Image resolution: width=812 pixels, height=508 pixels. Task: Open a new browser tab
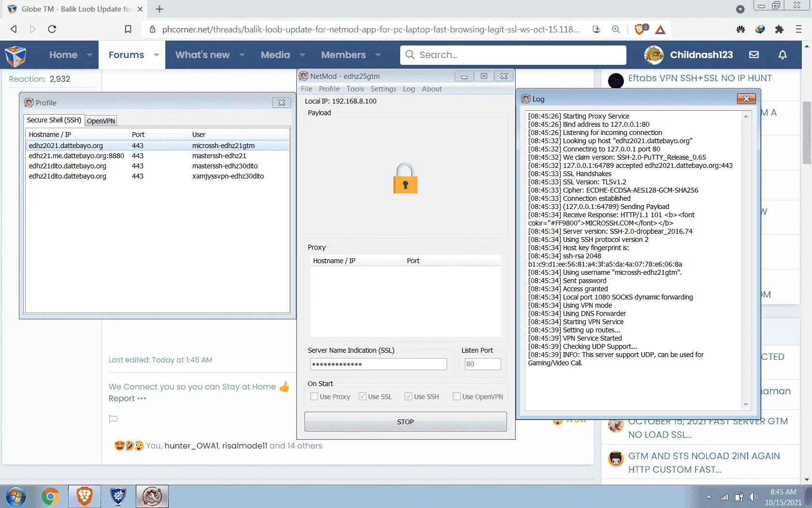159,9
